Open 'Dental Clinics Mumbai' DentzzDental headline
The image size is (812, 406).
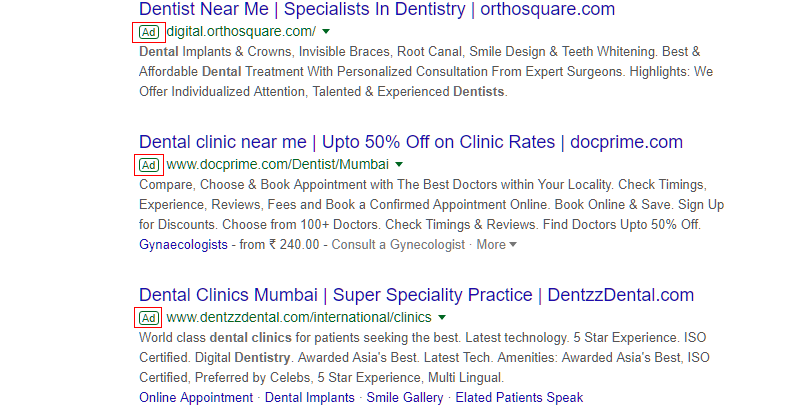(416, 295)
